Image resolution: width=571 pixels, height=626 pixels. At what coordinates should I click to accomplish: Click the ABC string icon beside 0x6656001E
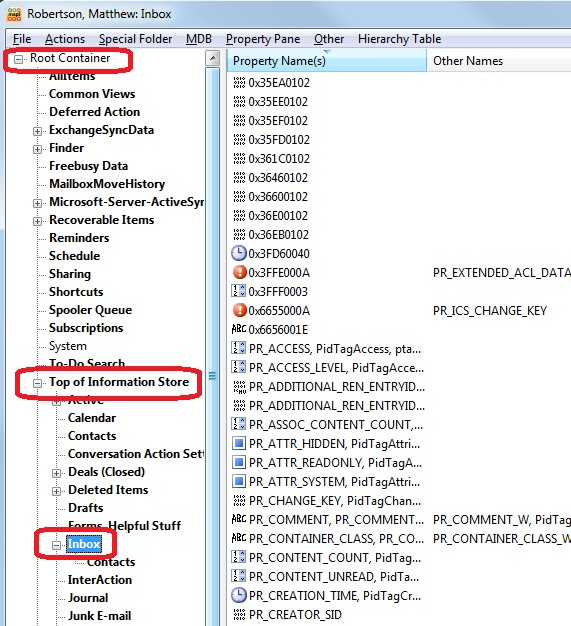(x=239, y=329)
